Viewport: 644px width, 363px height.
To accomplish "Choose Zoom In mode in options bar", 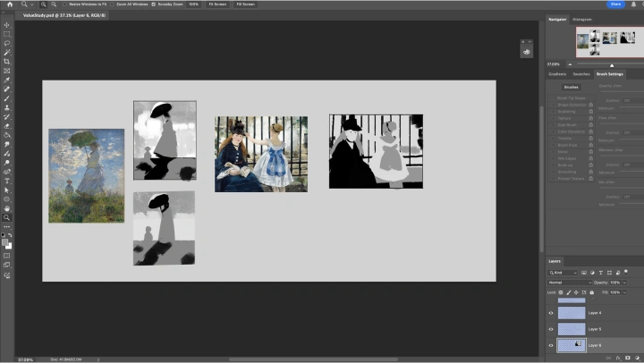I will (x=44, y=4).
